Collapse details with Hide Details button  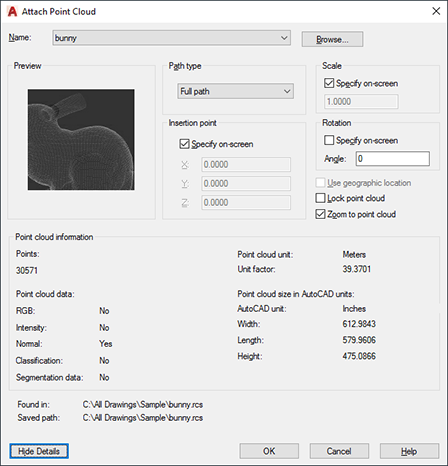[x=39, y=451]
